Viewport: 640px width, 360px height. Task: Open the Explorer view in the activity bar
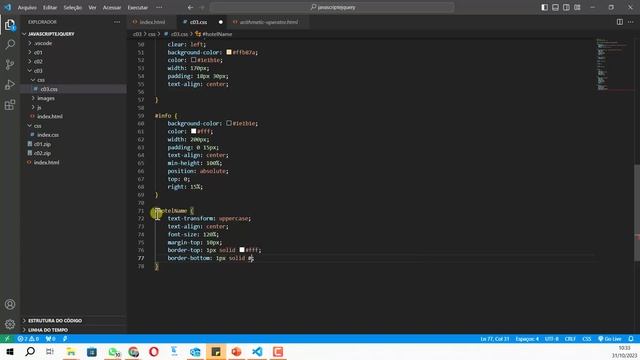10,25
